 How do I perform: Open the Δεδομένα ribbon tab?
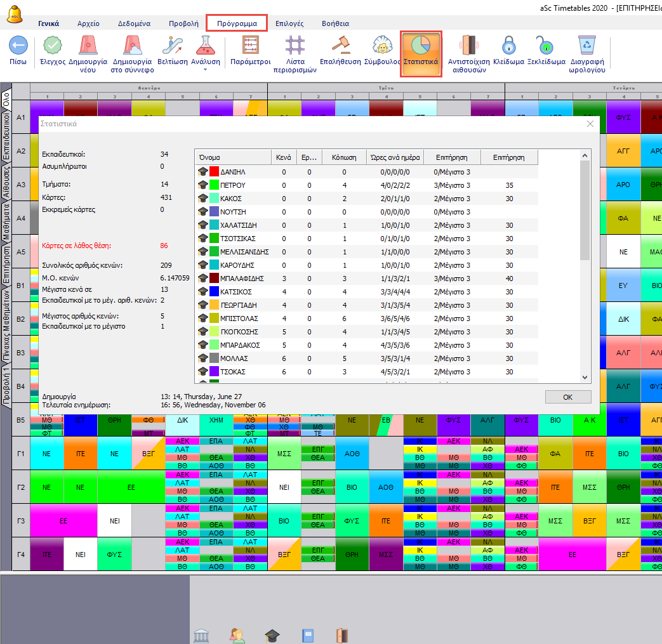pos(134,23)
